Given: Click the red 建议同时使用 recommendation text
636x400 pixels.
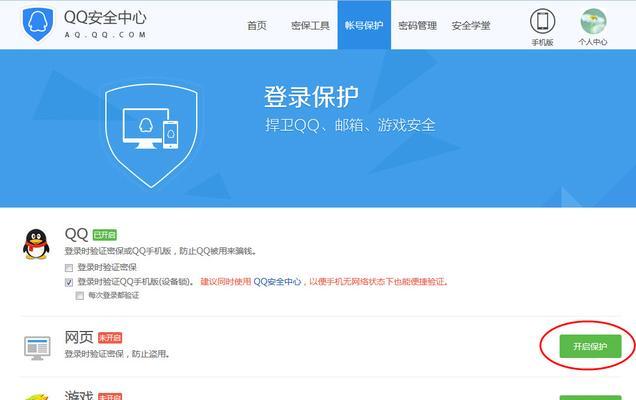Looking at the screenshot, I should coord(226,282).
